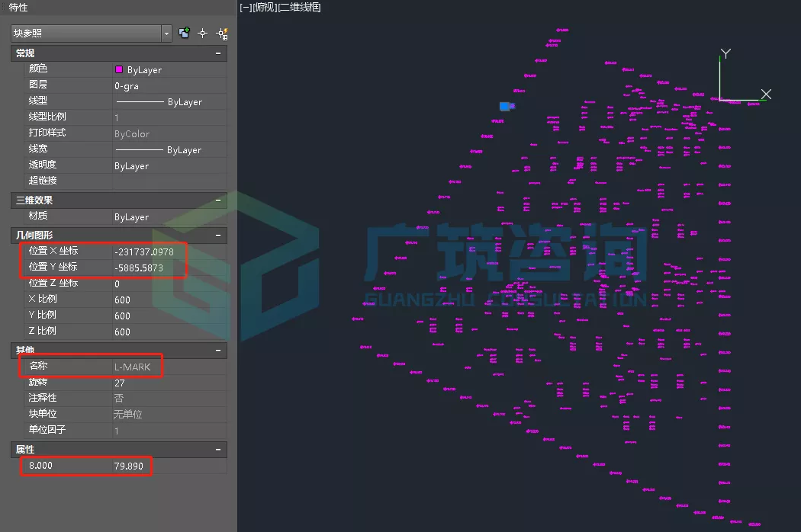This screenshot has width=801, height=532.
Task: Open the 二维线框 visual style menu
Action: click(299, 8)
